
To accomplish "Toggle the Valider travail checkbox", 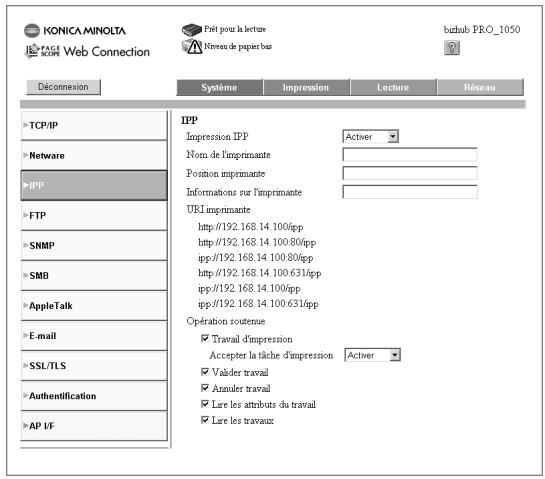I will (x=205, y=372).
